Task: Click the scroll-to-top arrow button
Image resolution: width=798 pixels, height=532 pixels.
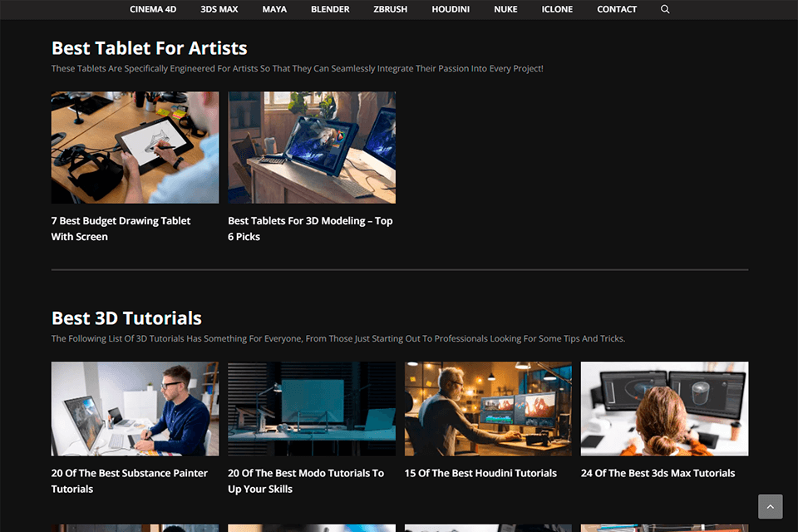Action: click(x=770, y=506)
